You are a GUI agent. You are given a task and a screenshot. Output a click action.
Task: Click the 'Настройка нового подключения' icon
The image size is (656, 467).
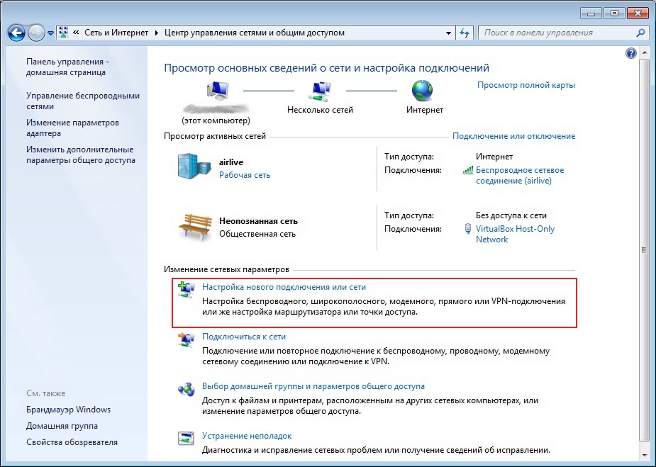pyautogui.click(x=186, y=289)
